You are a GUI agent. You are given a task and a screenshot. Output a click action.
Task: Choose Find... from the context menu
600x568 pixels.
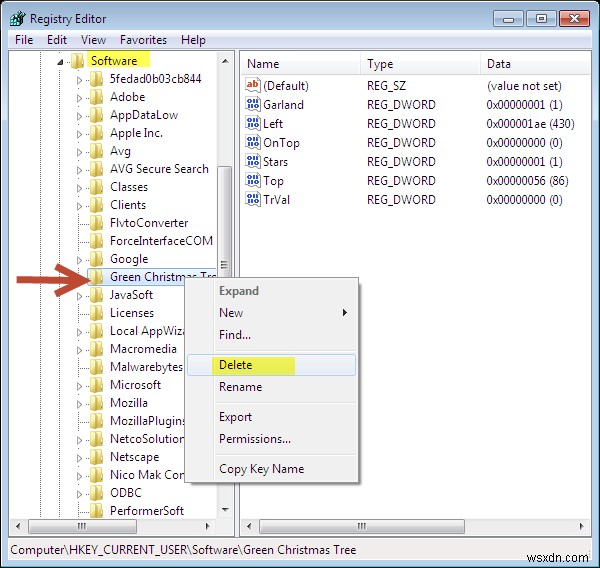pos(272,335)
